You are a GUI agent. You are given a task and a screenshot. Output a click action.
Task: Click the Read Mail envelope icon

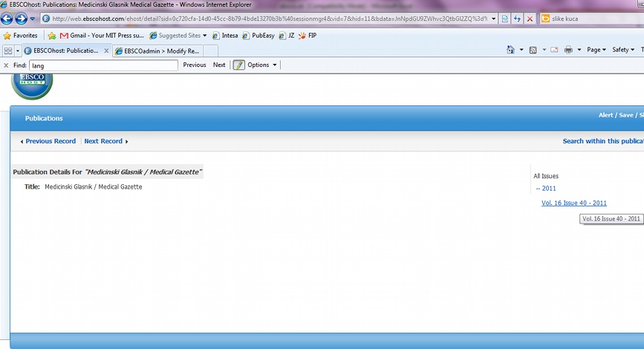point(553,50)
